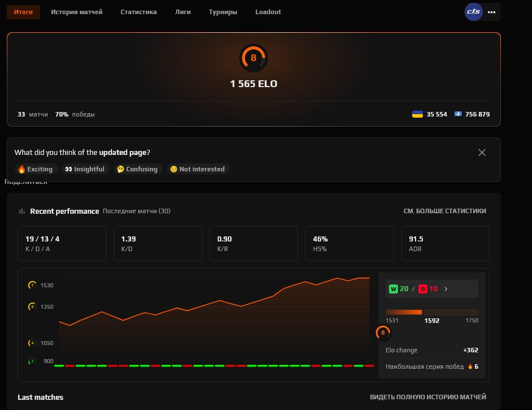The width and height of the screenshot is (532, 410).
Task: Select the level 3 icon on the chart axis
Action: (32, 360)
